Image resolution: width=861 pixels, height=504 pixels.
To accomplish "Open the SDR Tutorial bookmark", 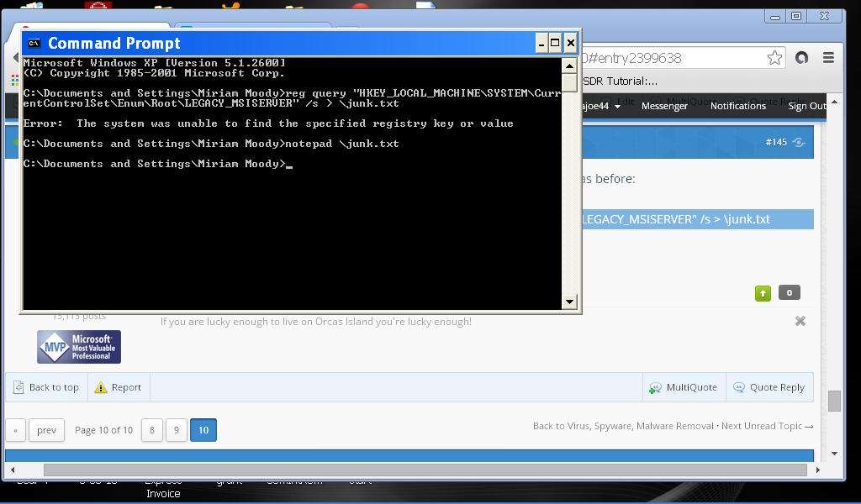I will (620, 81).
